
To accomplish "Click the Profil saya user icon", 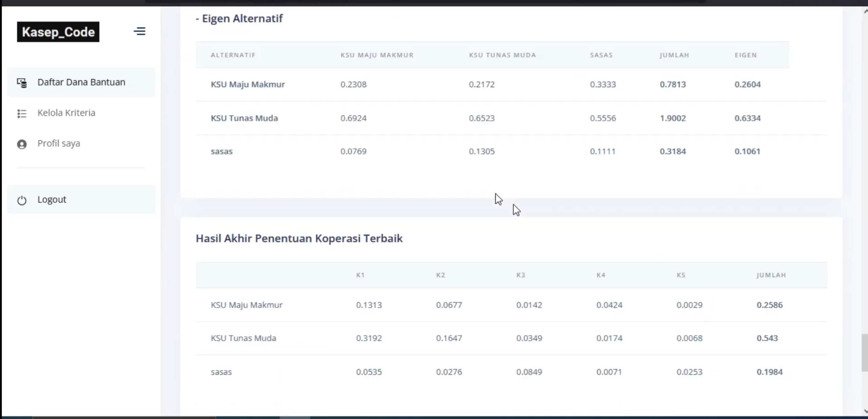I will [x=22, y=144].
